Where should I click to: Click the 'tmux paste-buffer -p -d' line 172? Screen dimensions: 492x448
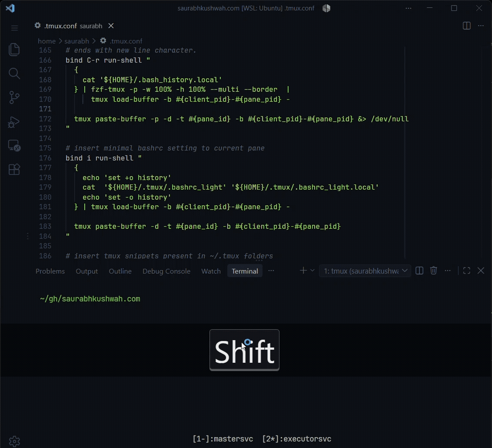[241, 119]
